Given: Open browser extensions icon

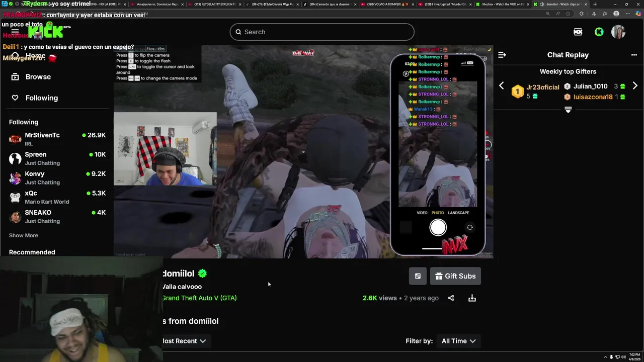Looking at the screenshot, I should (582, 14).
